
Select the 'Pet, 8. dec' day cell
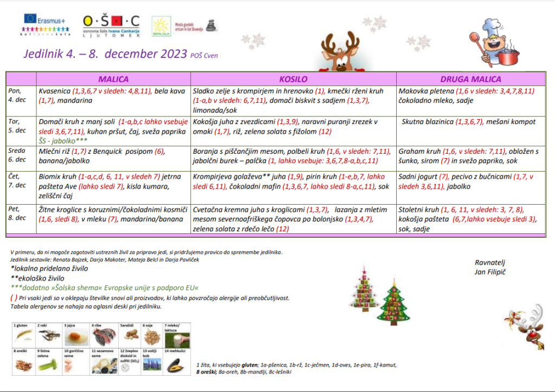(21, 219)
